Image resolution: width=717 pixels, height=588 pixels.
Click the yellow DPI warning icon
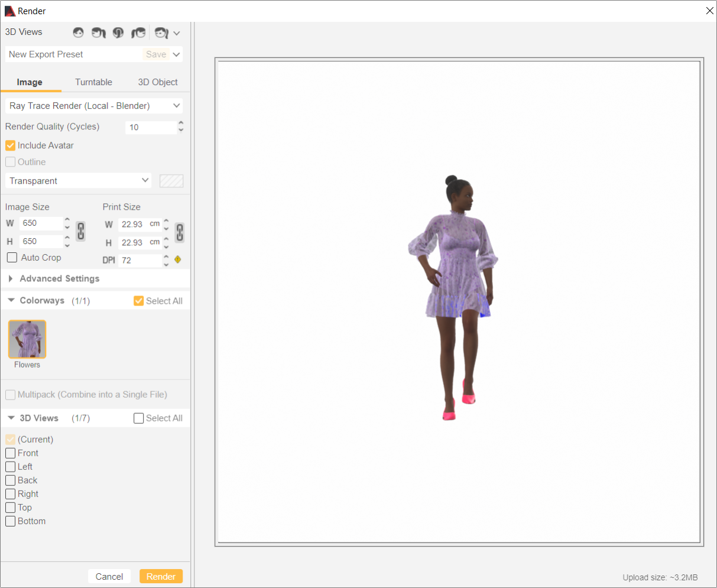[177, 259]
